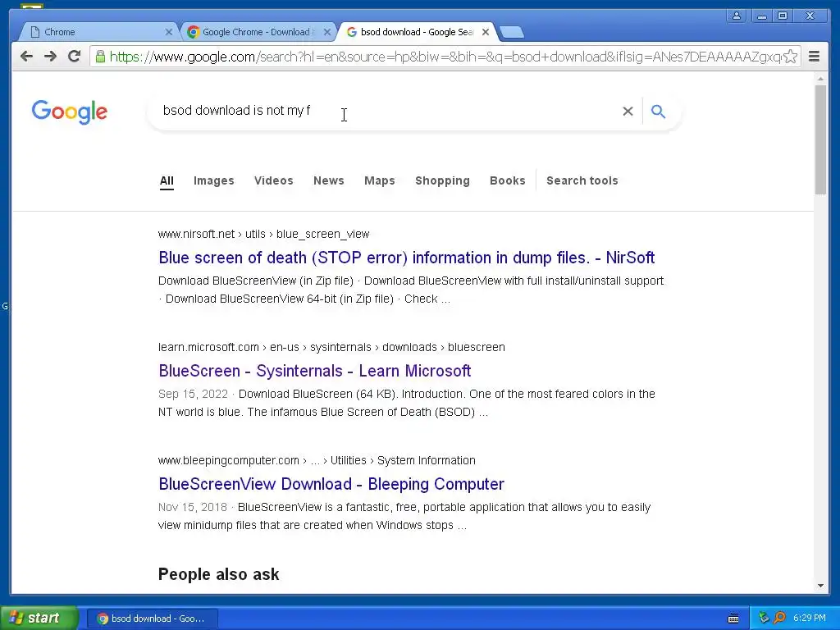Viewport: 840px width, 630px height.
Task: Click the 'Sep 15, 2022' result date
Action: click(x=193, y=395)
